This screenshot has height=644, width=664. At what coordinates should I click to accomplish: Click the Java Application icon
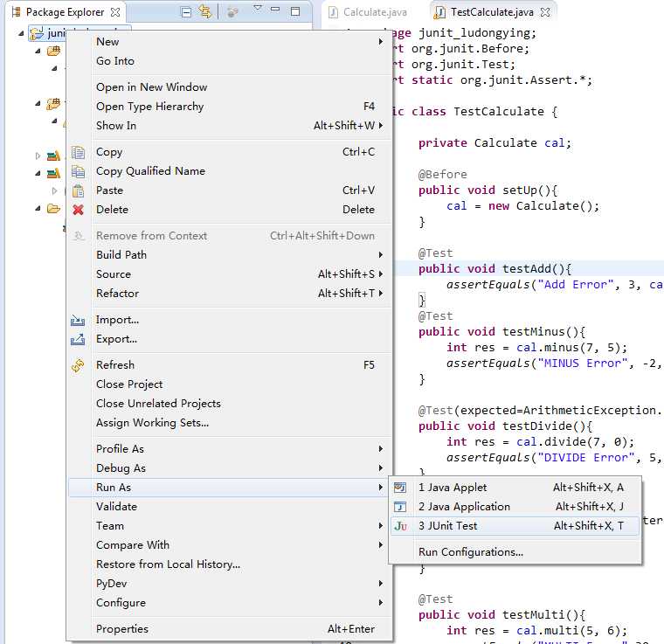click(400, 507)
